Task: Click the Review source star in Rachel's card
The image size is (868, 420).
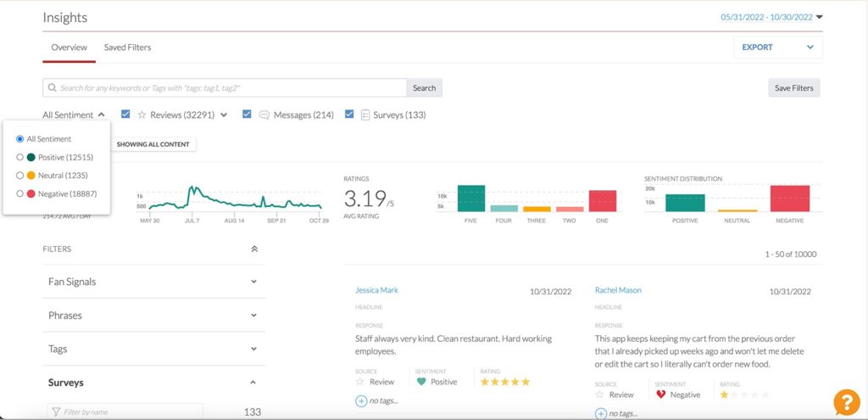Action: [599, 395]
